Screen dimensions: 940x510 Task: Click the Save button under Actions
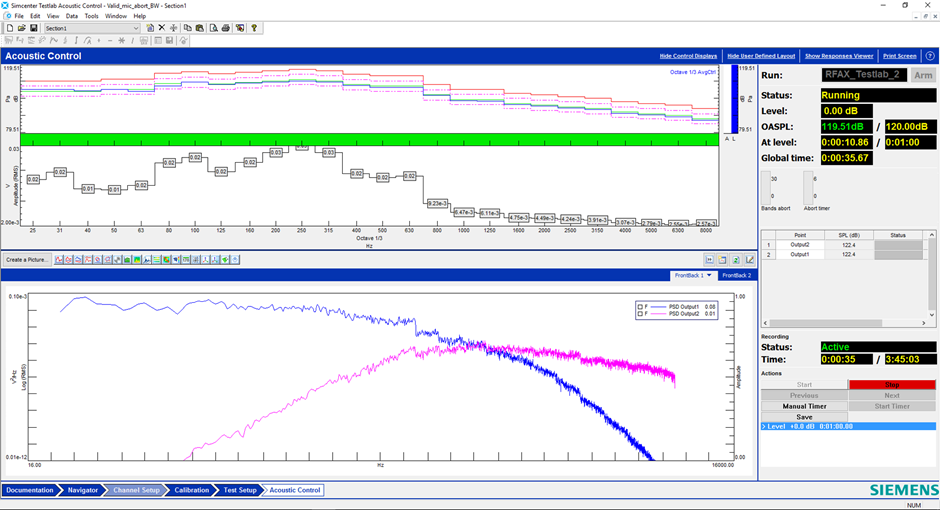pos(805,417)
